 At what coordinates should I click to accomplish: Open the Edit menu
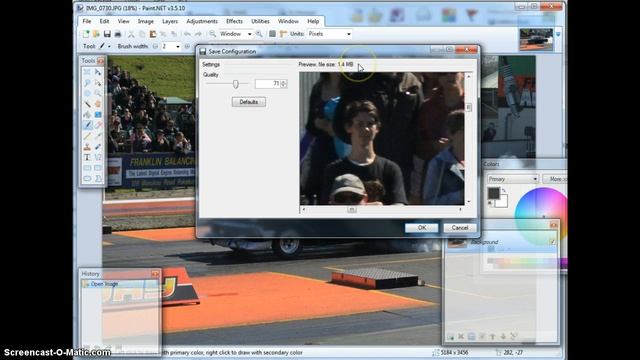coord(104,21)
